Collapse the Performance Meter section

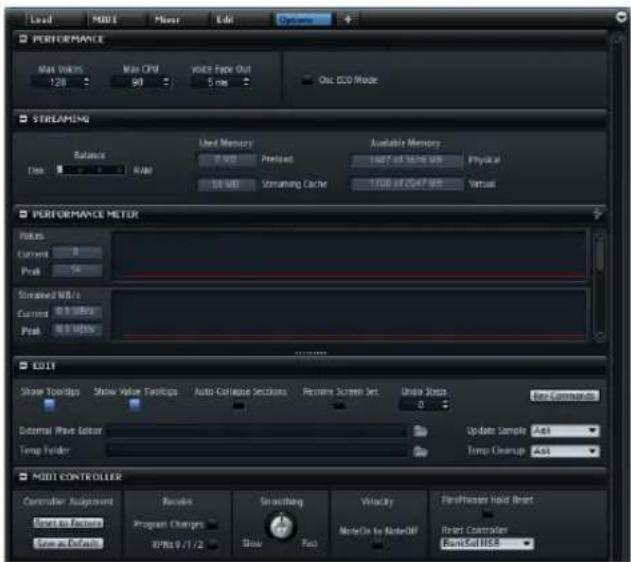(x=23, y=214)
